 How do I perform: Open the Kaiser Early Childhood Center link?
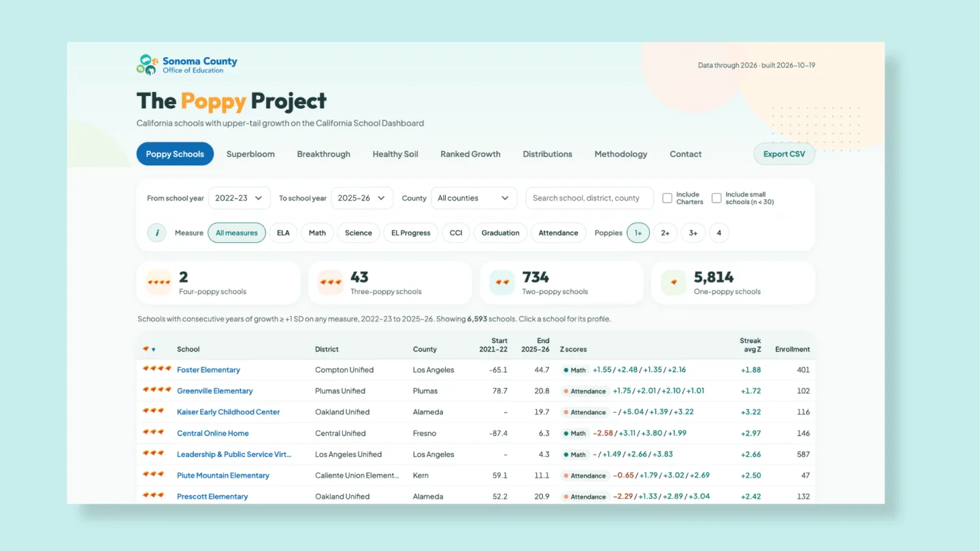click(x=228, y=412)
